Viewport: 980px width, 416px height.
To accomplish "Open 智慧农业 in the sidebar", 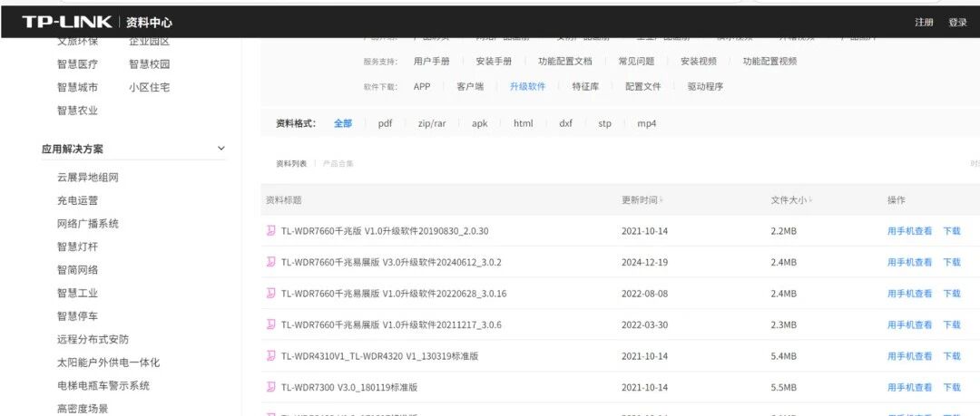I will [77, 110].
